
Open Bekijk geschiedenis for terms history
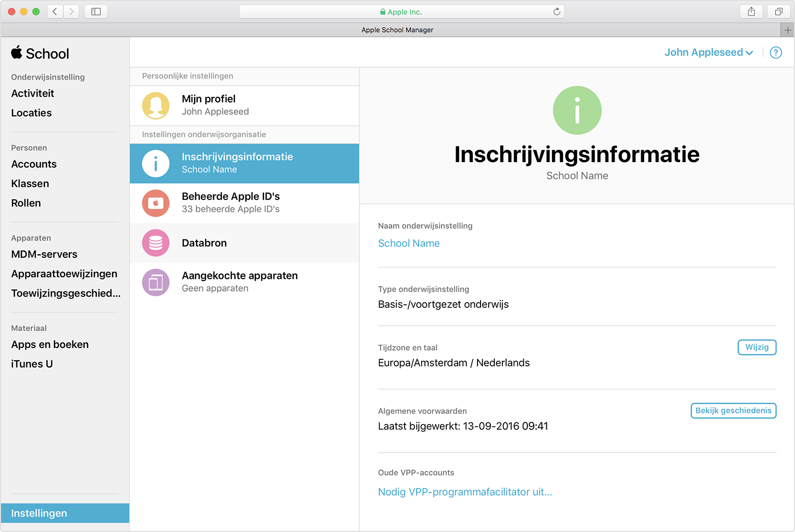pyautogui.click(x=733, y=411)
